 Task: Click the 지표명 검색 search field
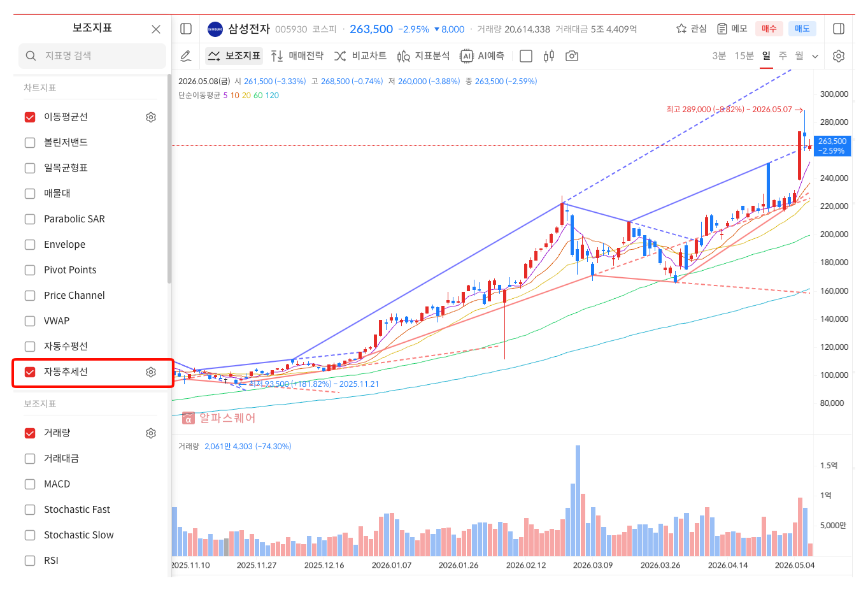(x=92, y=56)
